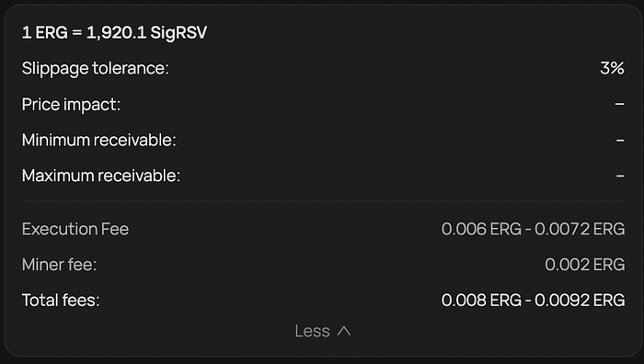This screenshot has width=644, height=364.
Task: Click the Slippage tolerance label
Action: click(96, 69)
